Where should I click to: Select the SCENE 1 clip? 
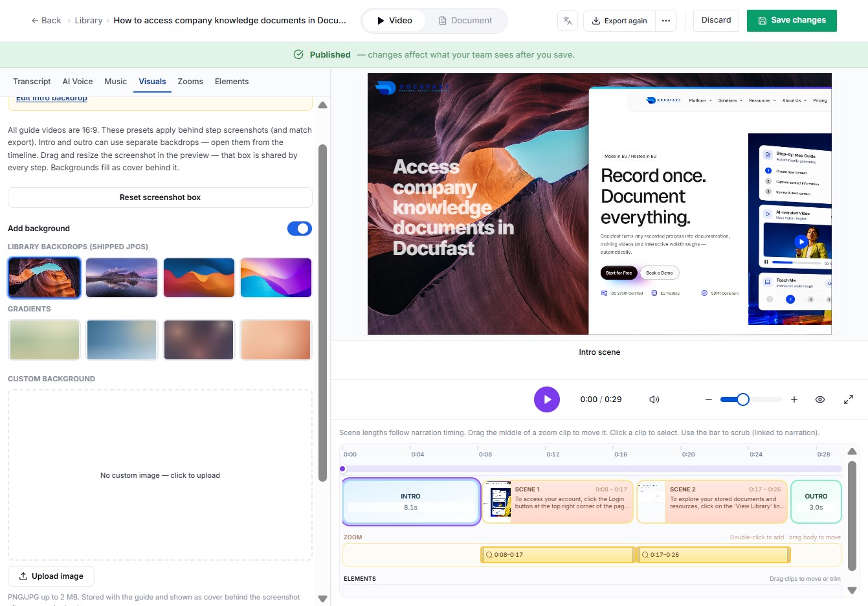click(557, 502)
